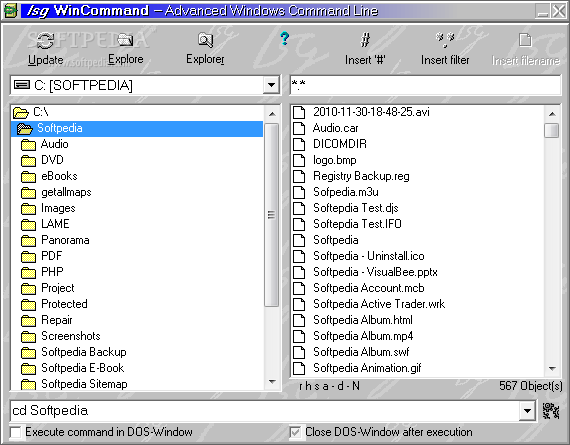This screenshot has width=570, height=445.
Task: Open the Explore folder icon
Action: coord(125,40)
